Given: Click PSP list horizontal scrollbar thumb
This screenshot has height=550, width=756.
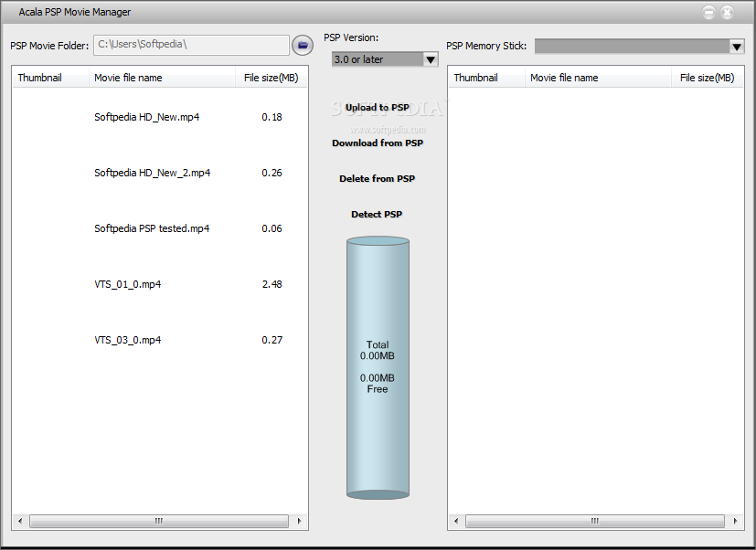Looking at the screenshot, I should click(595, 521).
